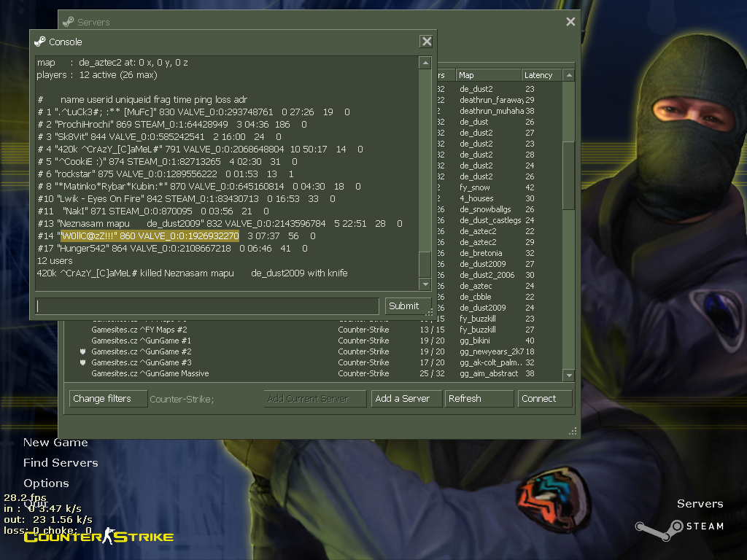This screenshot has height=560, width=747.
Task: Click the Servers taskbar label
Action: [700, 504]
